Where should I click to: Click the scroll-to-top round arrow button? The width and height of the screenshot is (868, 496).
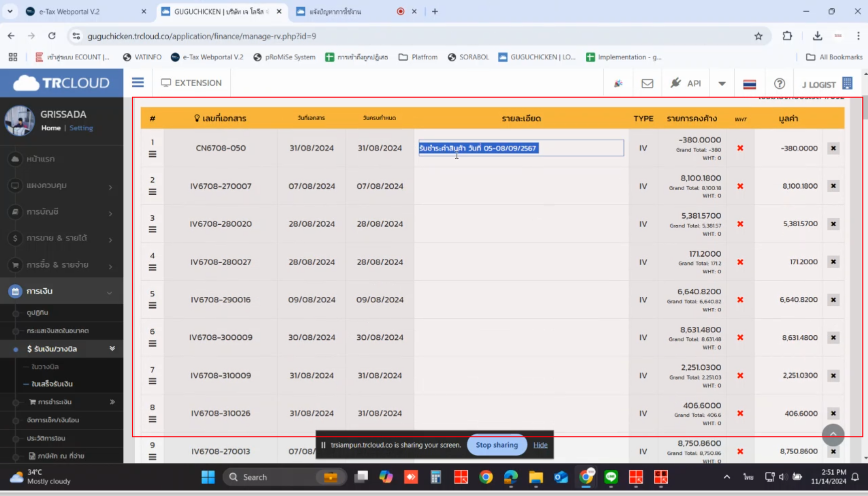point(833,434)
